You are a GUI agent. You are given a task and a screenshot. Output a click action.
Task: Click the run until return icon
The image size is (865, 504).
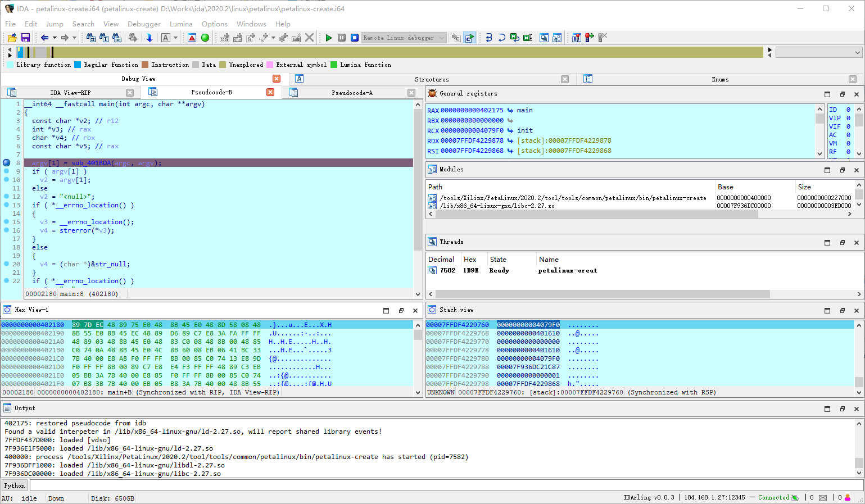(515, 38)
